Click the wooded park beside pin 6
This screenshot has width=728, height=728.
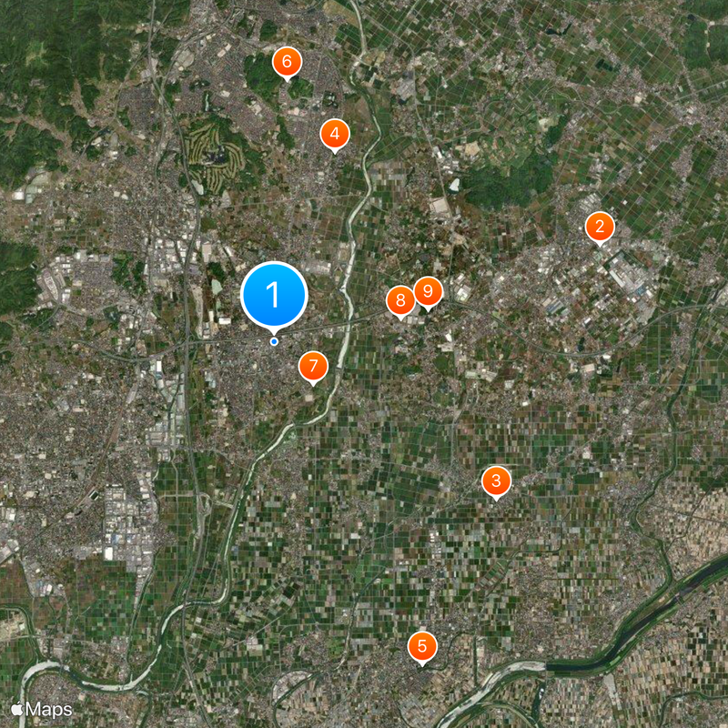[x=265, y=76]
